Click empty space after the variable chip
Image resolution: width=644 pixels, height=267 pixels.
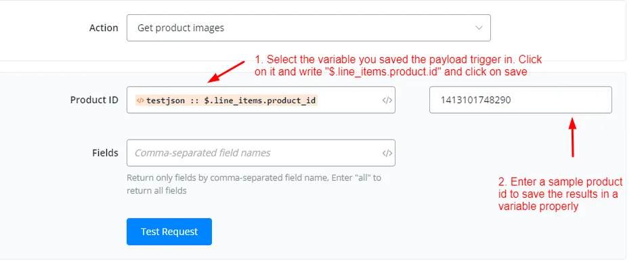pos(349,100)
